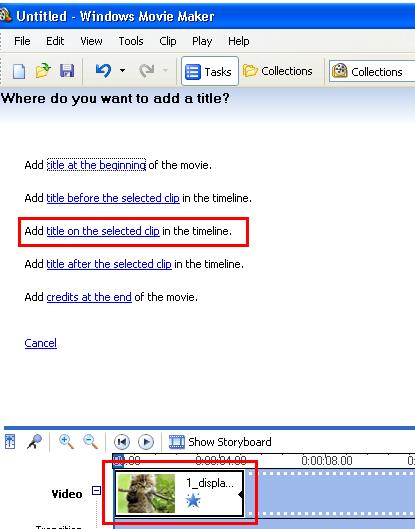Show the Storyboard view
Image resolution: width=415 pixels, height=529 pixels.
[x=220, y=442]
